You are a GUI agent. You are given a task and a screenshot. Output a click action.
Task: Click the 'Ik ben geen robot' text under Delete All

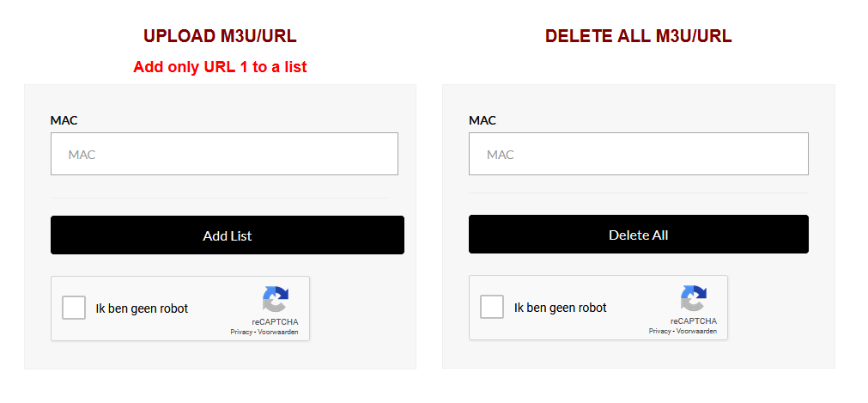(x=560, y=308)
